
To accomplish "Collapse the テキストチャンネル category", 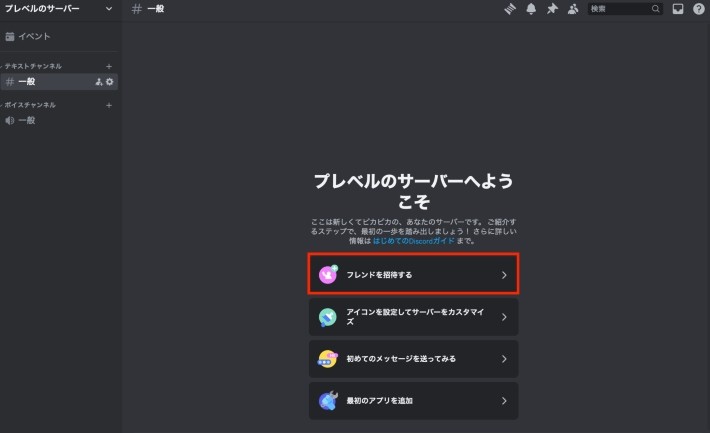I will (31, 66).
